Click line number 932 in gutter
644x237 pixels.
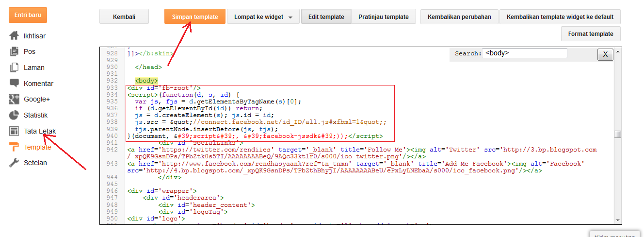[112, 80]
